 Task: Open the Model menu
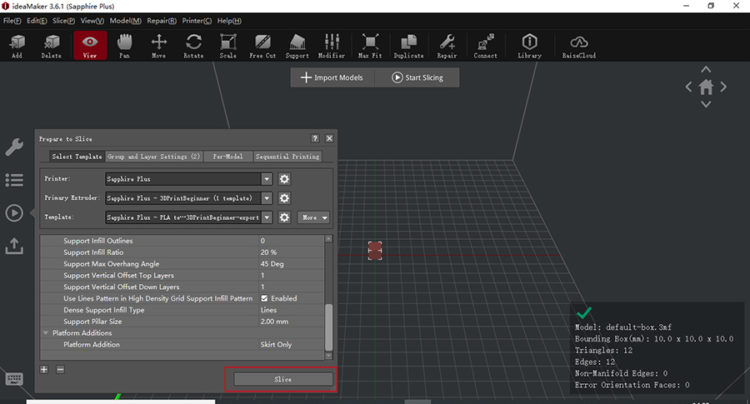coord(125,21)
